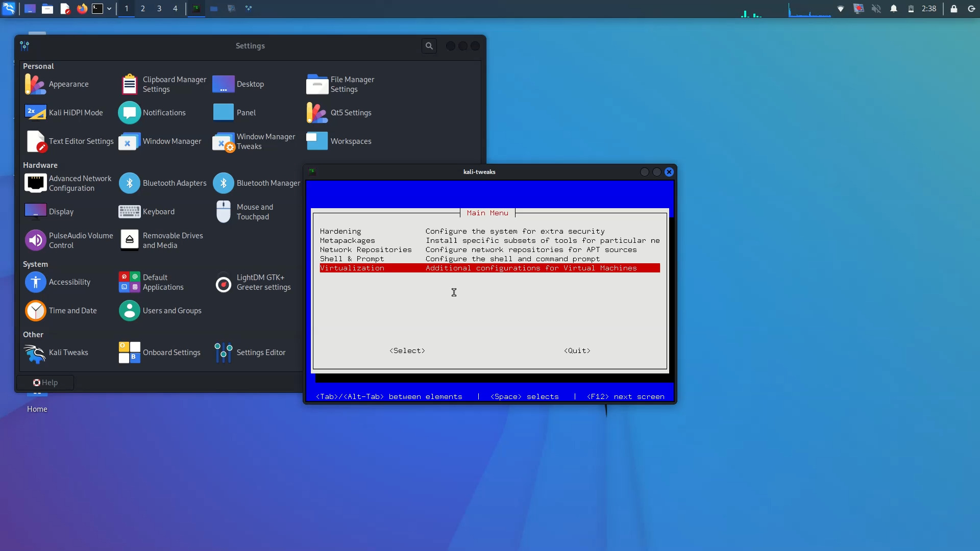This screenshot has height=551, width=980.
Task: Select Hardening in the Main Menu
Action: pyautogui.click(x=340, y=231)
